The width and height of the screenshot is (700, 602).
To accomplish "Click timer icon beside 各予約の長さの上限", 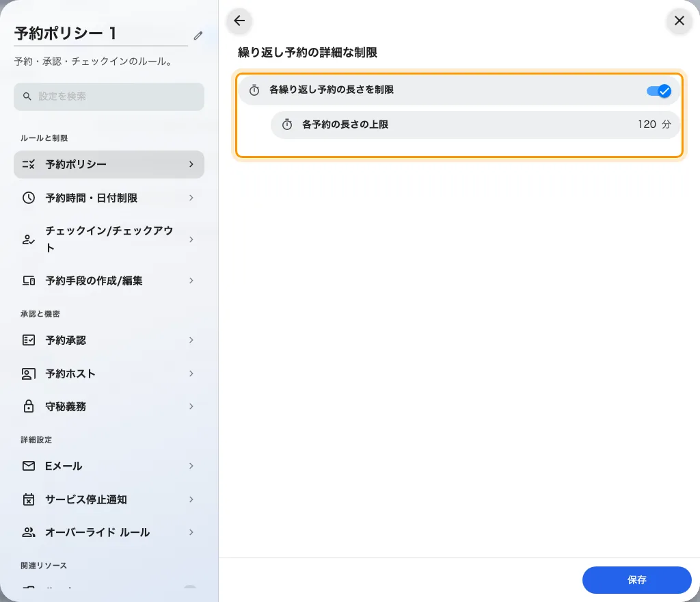I will tap(287, 125).
